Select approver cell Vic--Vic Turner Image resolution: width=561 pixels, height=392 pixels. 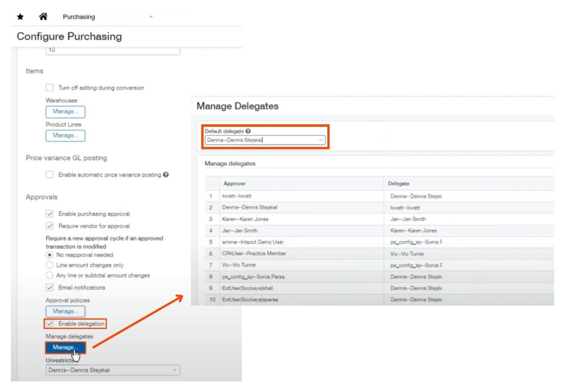tap(301, 265)
